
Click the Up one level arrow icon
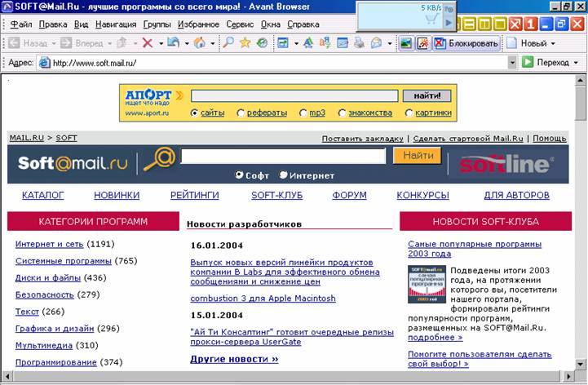click(122, 42)
